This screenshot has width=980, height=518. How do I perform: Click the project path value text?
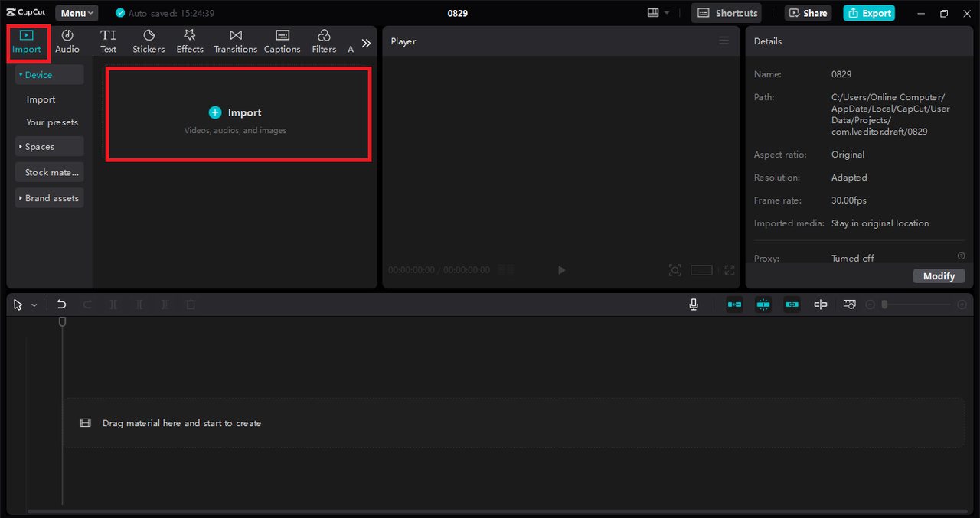click(890, 114)
